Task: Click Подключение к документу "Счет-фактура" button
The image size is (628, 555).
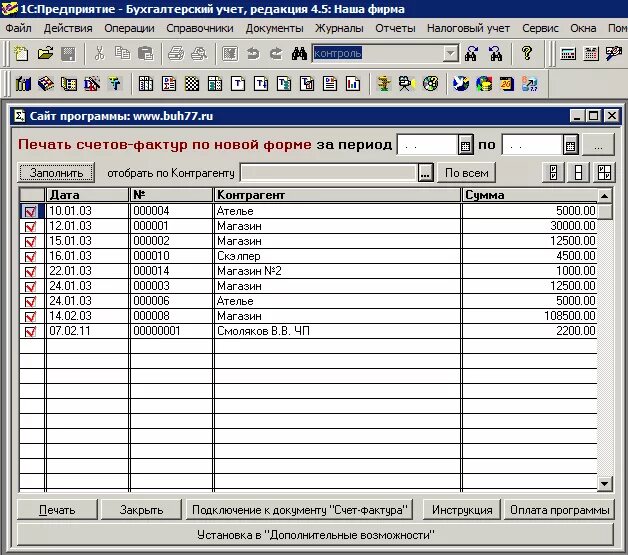Action: point(299,510)
